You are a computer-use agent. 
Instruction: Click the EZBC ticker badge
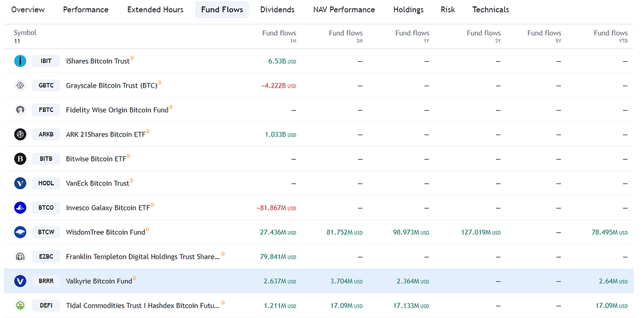coord(46,257)
